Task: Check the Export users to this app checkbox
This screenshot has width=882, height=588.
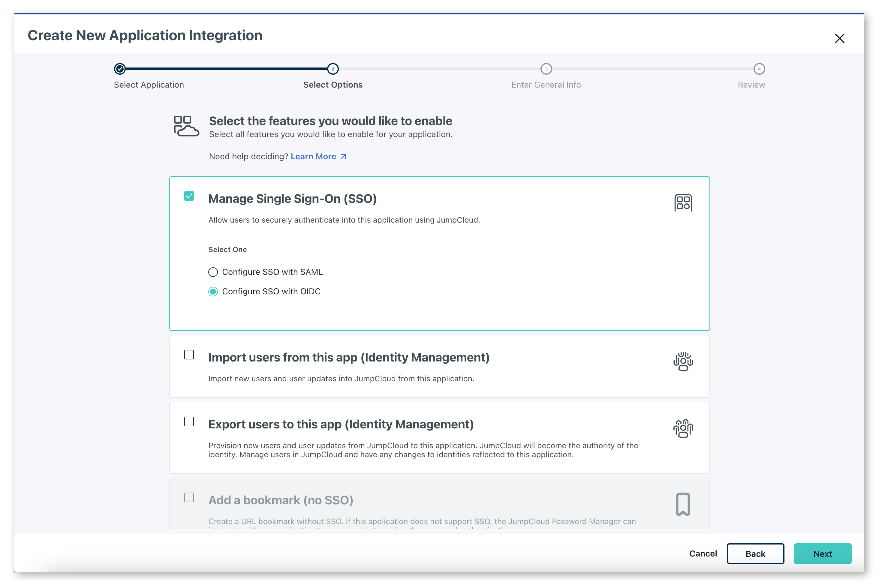Action: point(189,421)
